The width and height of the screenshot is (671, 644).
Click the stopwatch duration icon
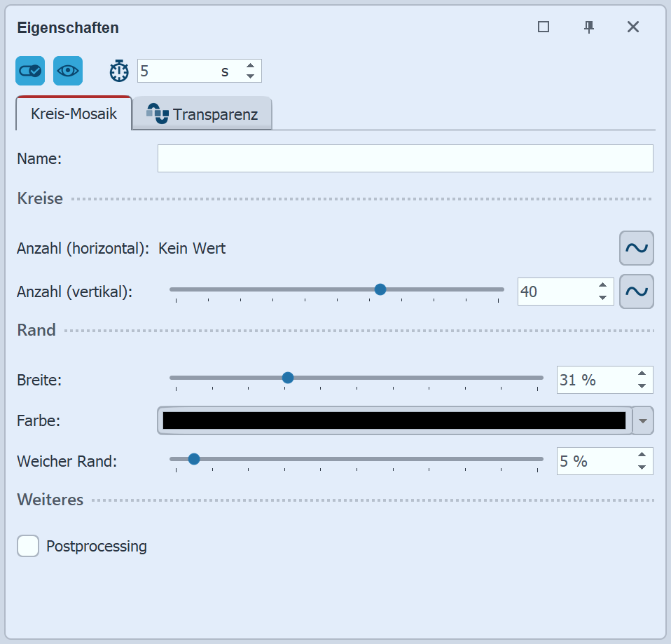120,71
